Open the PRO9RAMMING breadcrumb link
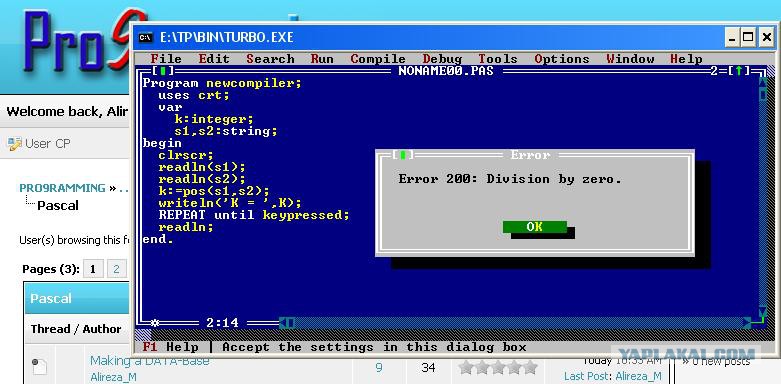Screen dimensions: 781x384 coord(62,188)
